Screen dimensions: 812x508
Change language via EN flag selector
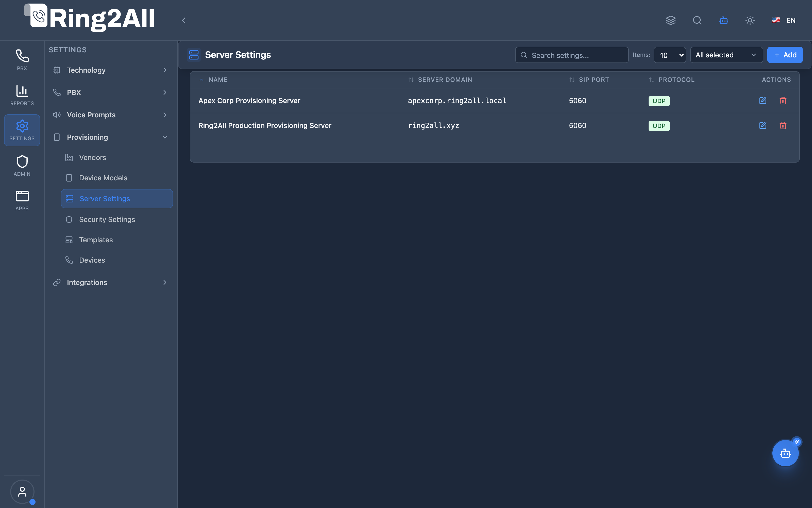pyautogui.click(x=784, y=20)
